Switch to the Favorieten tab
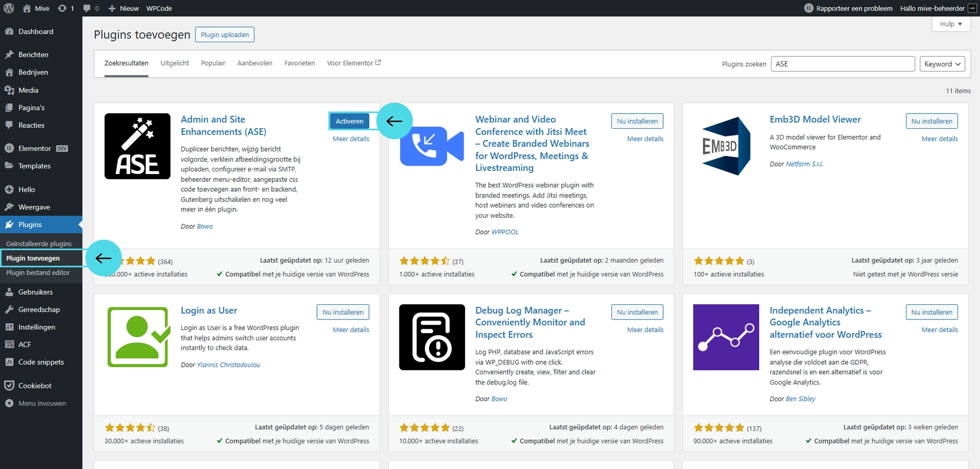The width and height of the screenshot is (980, 469). [300, 63]
